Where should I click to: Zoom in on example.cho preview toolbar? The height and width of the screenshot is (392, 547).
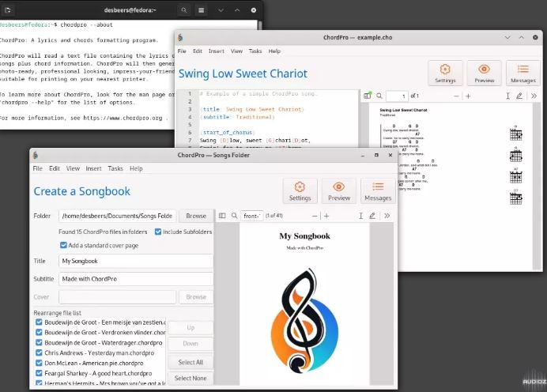(468, 96)
